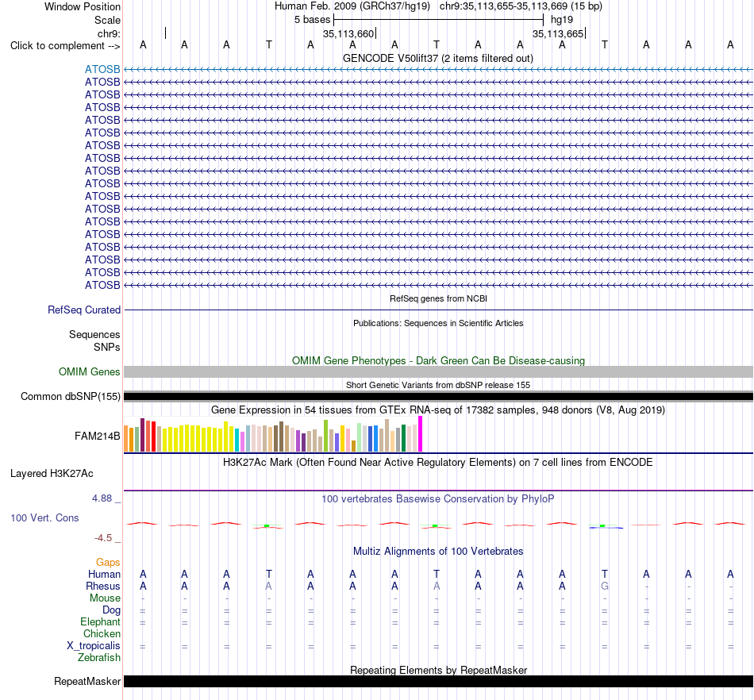
Task: Click the magenta bar in GTEx expression chart
Action: pos(421,434)
